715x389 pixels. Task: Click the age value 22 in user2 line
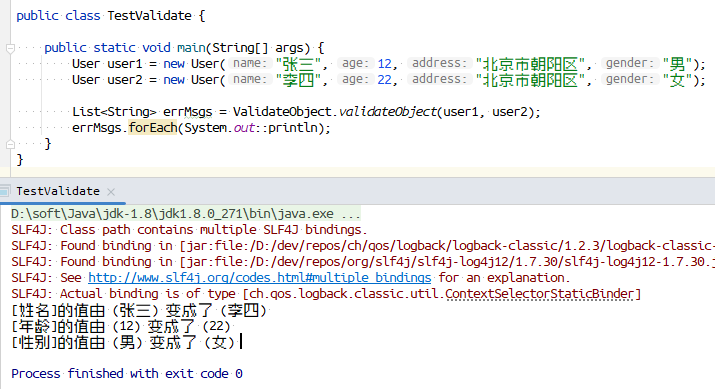[384, 80]
